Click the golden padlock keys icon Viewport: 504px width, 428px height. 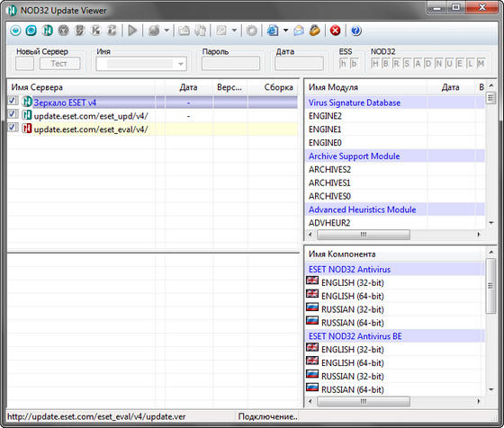[315, 31]
